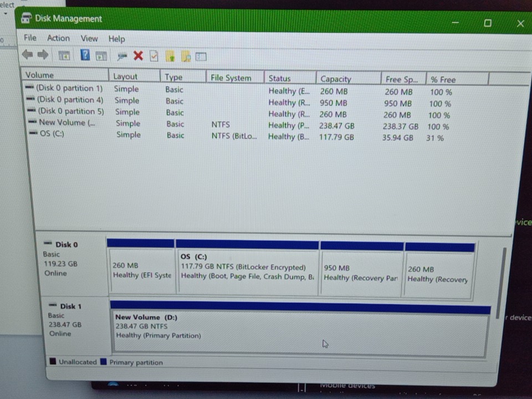This screenshot has height=399, width=532.
Task: Click the 31 % free value
Action: [435, 138]
